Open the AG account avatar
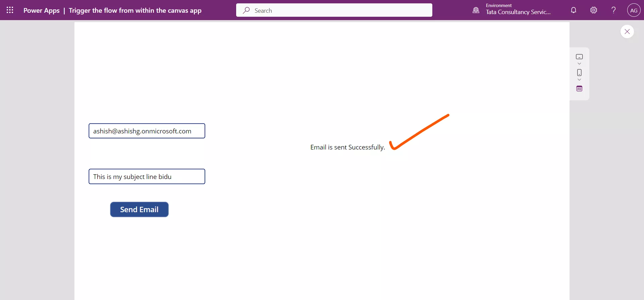 (634, 10)
